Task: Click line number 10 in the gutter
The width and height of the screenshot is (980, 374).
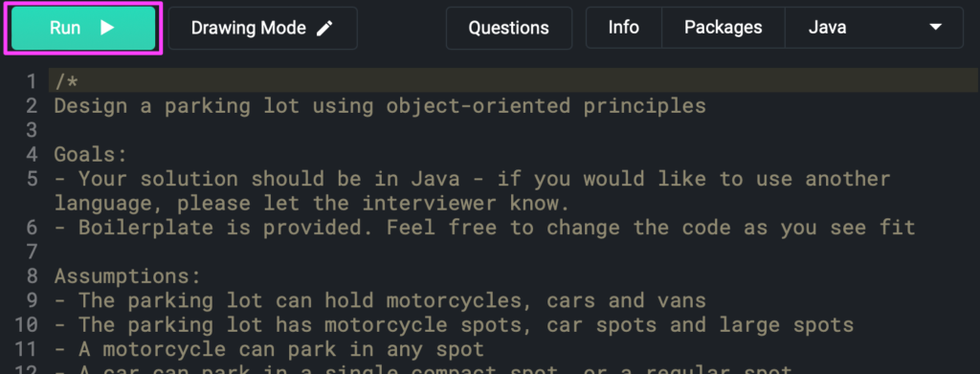Action: (x=26, y=324)
